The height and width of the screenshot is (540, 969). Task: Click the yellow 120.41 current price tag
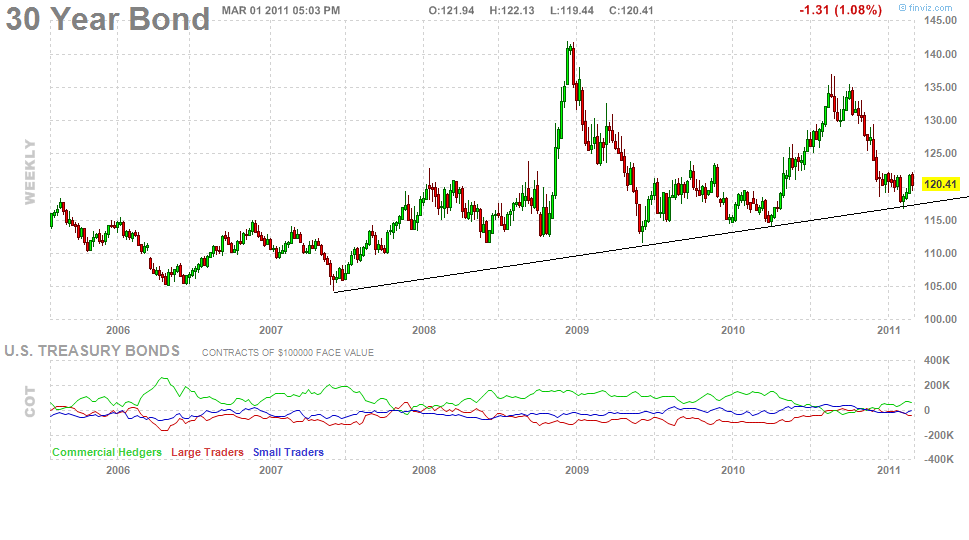coord(941,184)
